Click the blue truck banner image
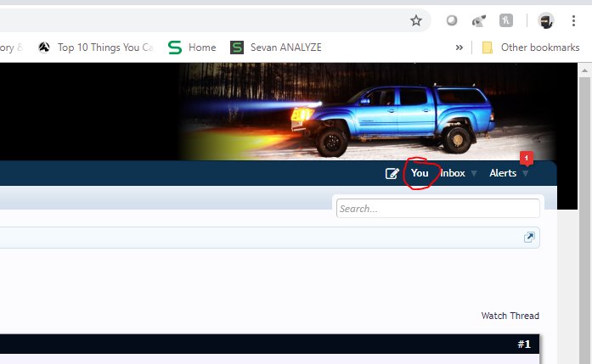 click(367, 112)
